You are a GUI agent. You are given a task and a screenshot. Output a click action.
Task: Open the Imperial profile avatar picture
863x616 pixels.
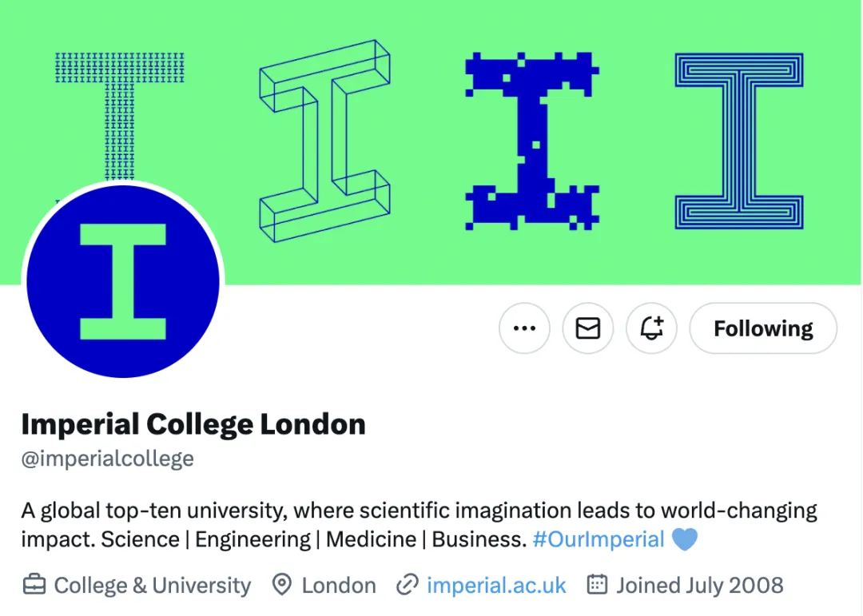123,281
